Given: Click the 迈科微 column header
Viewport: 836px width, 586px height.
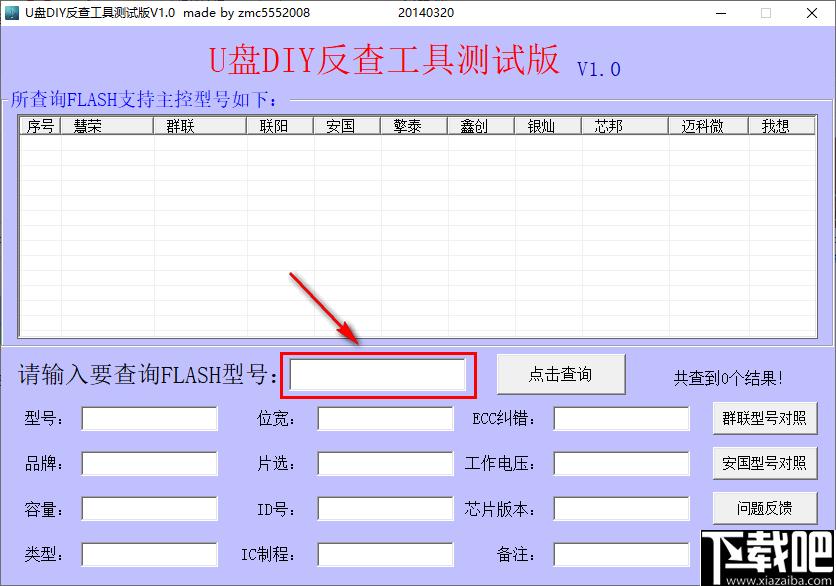Looking at the screenshot, I should pos(709,126).
